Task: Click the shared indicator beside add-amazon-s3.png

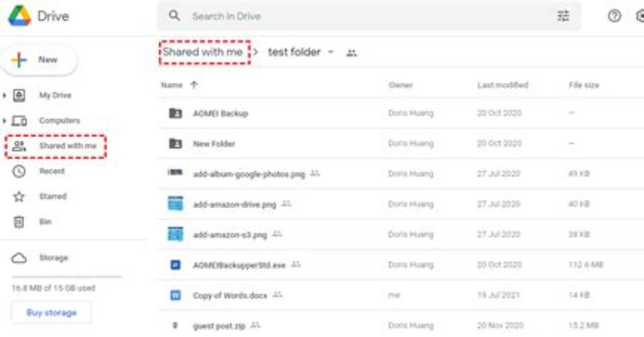Action: pyautogui.click(x=277, y=234)
